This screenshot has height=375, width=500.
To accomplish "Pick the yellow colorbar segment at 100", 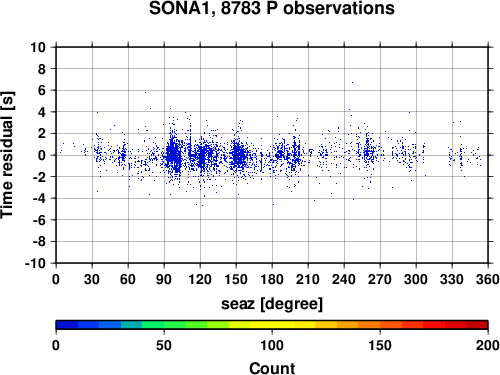I will click(x=272, y=325).
